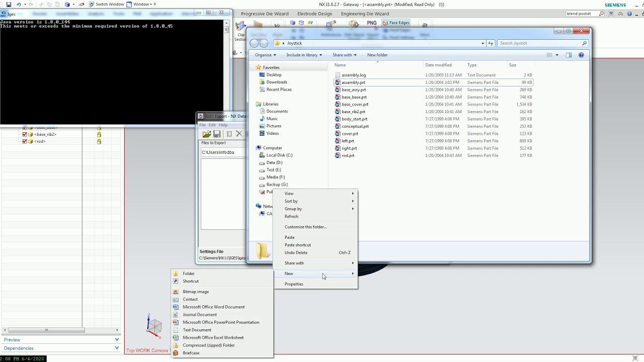This screenshot has height=362, width=644.
Task: Open the Include in library dropdown
Action: click(x=304, y=55)
